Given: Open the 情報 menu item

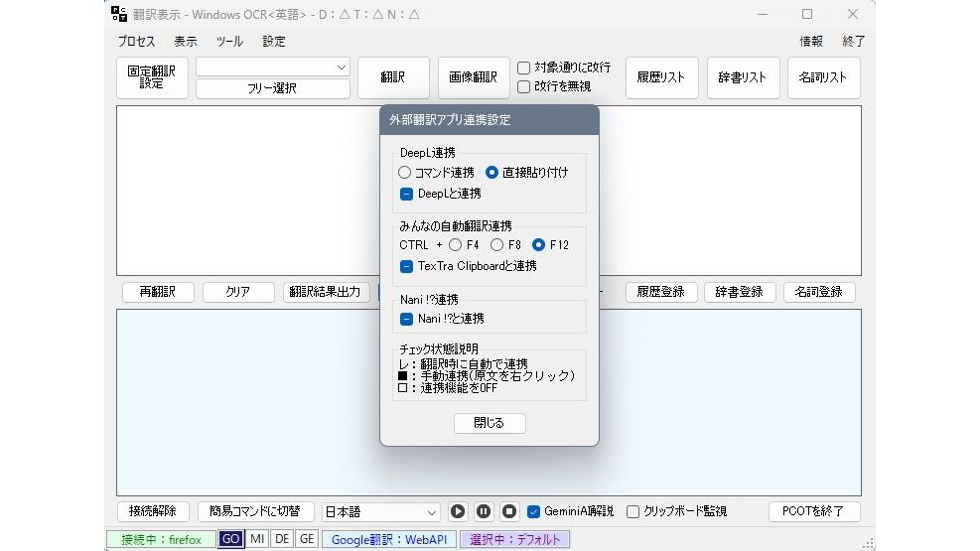Looking at the screenshot, I should coord(811,42).
